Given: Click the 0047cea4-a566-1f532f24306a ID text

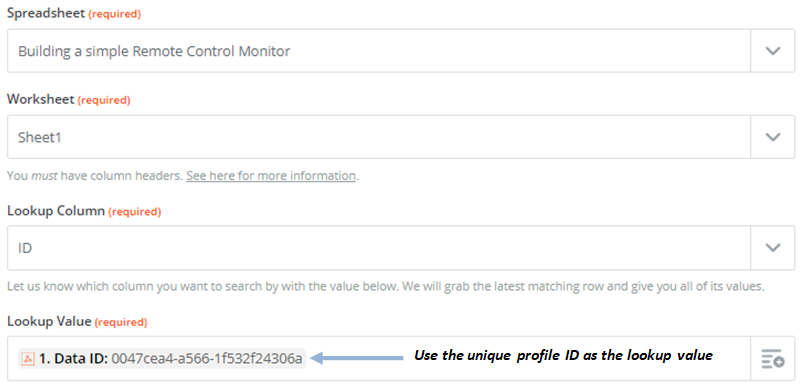Looking at the screenshot, I should pos(207,359).
